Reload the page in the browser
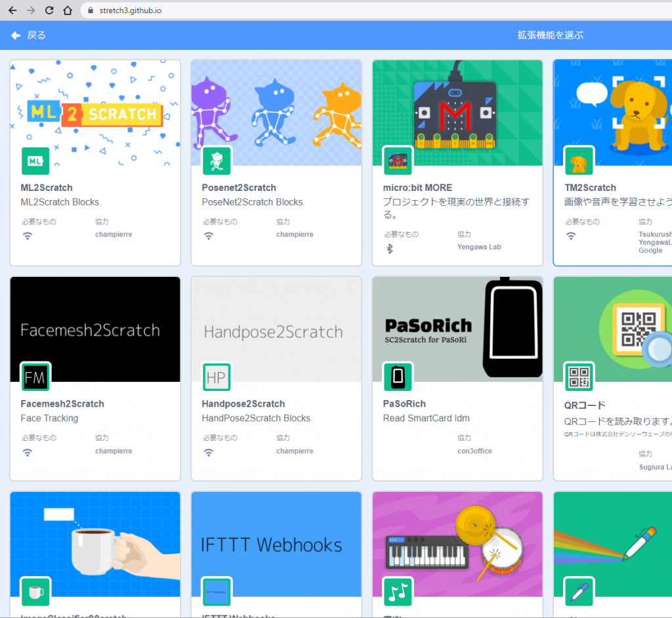Image resolution: width=672 pixels, height=618 pixels. point(49,10)
